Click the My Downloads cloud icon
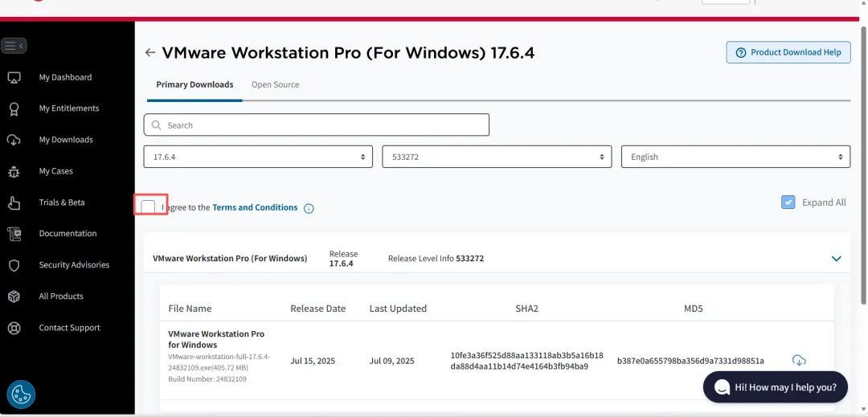 click(14, 140)
